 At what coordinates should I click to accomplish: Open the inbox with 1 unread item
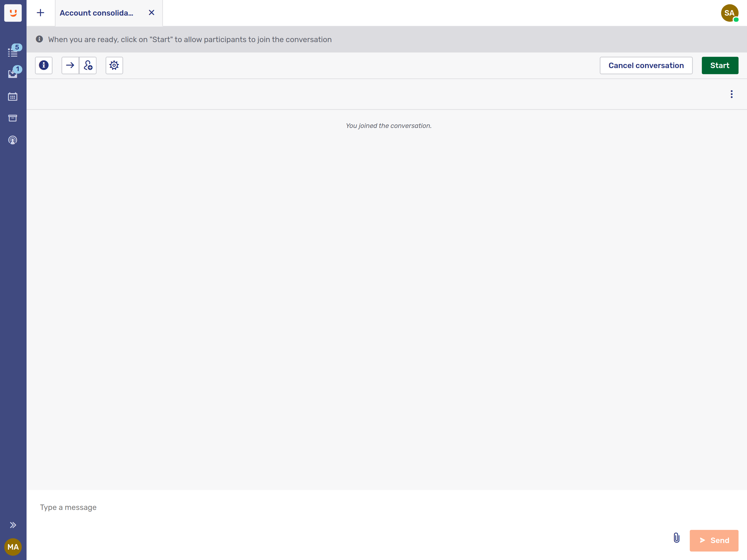click(x=13, y=74)
